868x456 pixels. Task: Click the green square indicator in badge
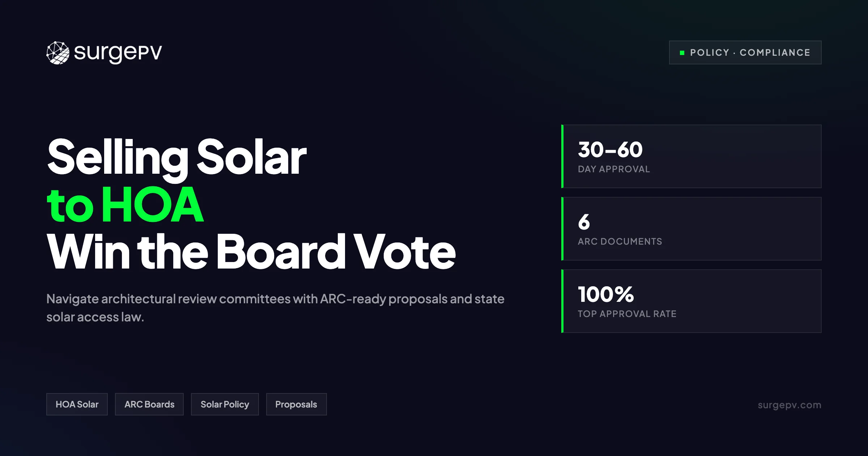click(x=682, y=53)
